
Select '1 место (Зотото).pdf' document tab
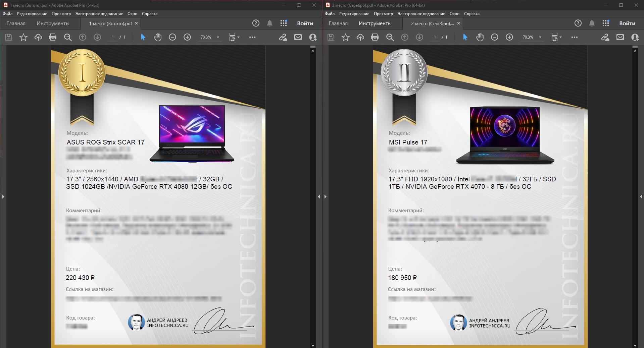110,23
